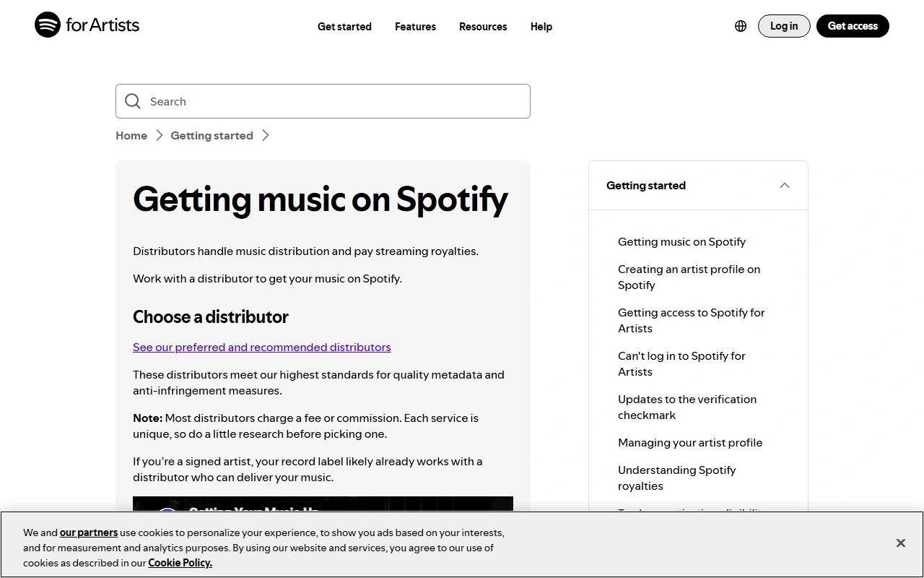Open Can't log in to Spotify for Artists

pyautogui.click(x=681, y=364)
